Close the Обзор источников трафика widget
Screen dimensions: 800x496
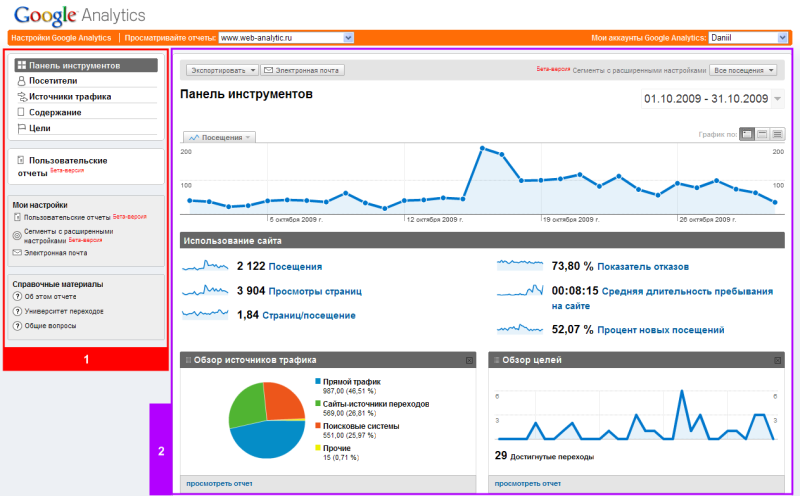point(469,360)
